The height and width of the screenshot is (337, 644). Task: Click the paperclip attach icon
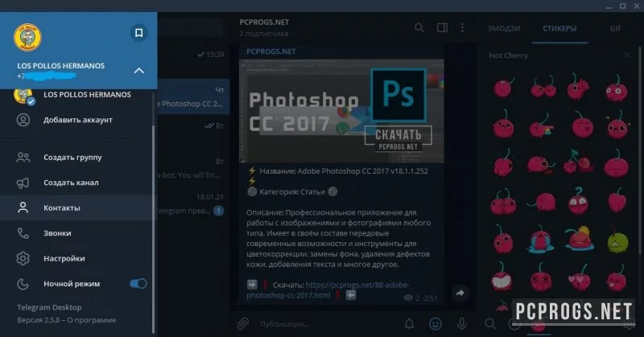243,324
